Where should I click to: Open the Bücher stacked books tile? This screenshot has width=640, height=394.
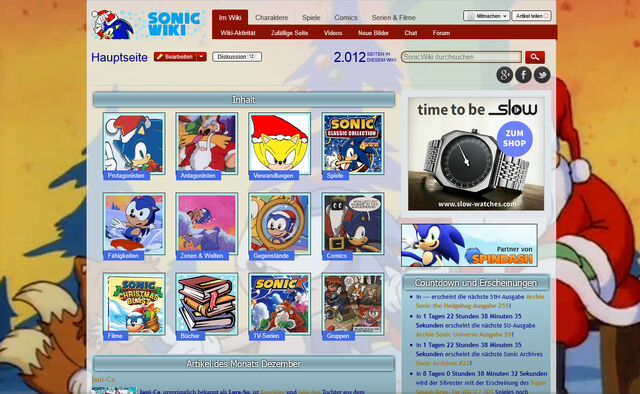point(207,304)
